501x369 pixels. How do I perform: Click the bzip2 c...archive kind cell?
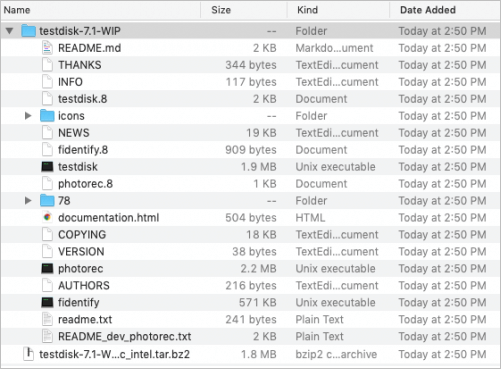point(336,354)
